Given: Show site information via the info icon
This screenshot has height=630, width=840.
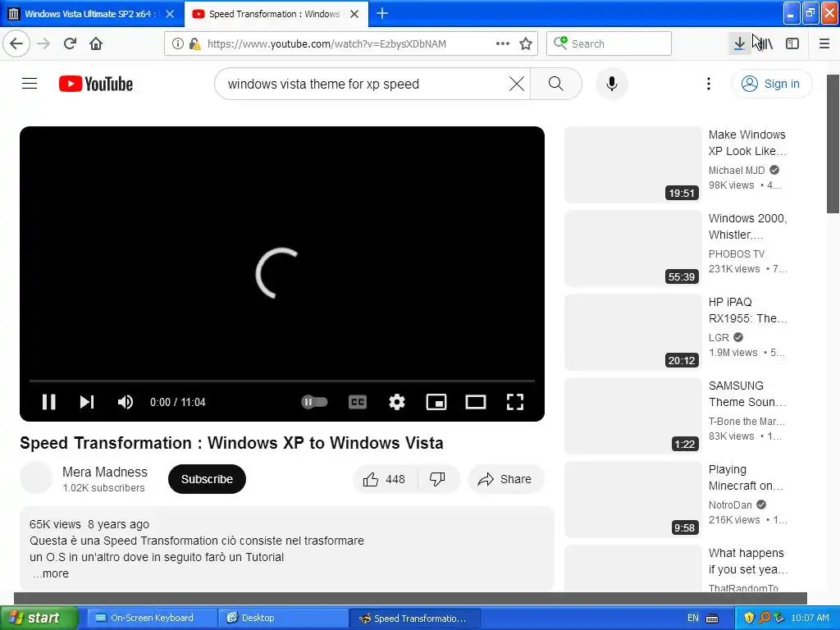Looking at the screenshot, I should (x=177, y=43).
